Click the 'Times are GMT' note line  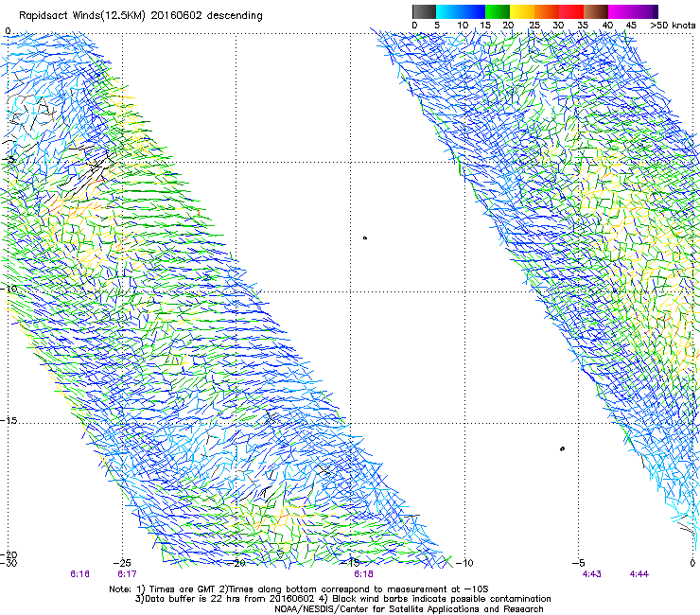[299, 589]
